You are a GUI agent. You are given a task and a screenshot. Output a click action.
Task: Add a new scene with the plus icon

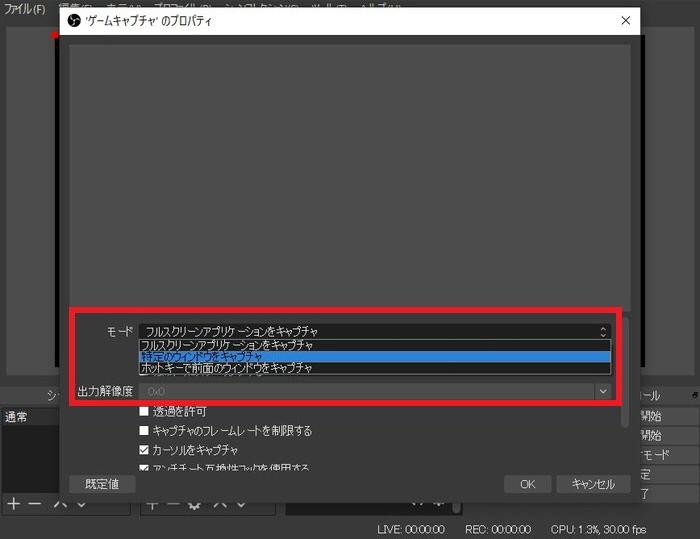[14, 504]
